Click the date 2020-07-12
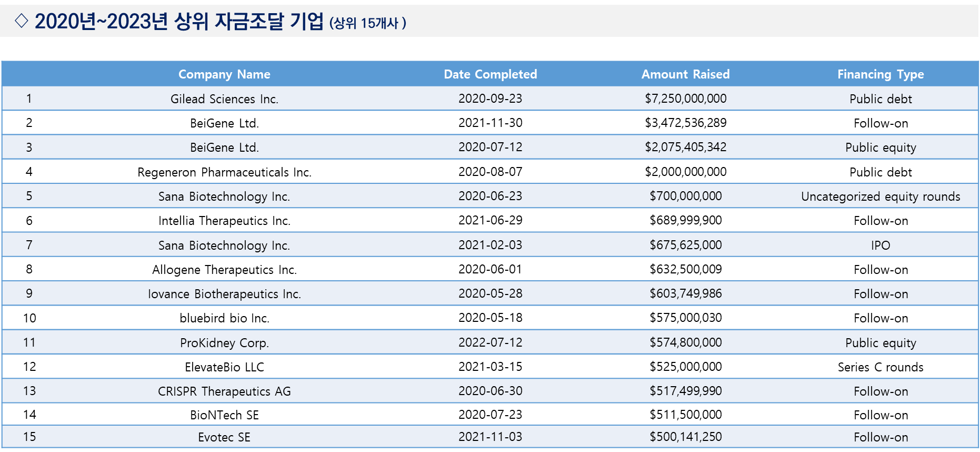 (x=491, y=147)
